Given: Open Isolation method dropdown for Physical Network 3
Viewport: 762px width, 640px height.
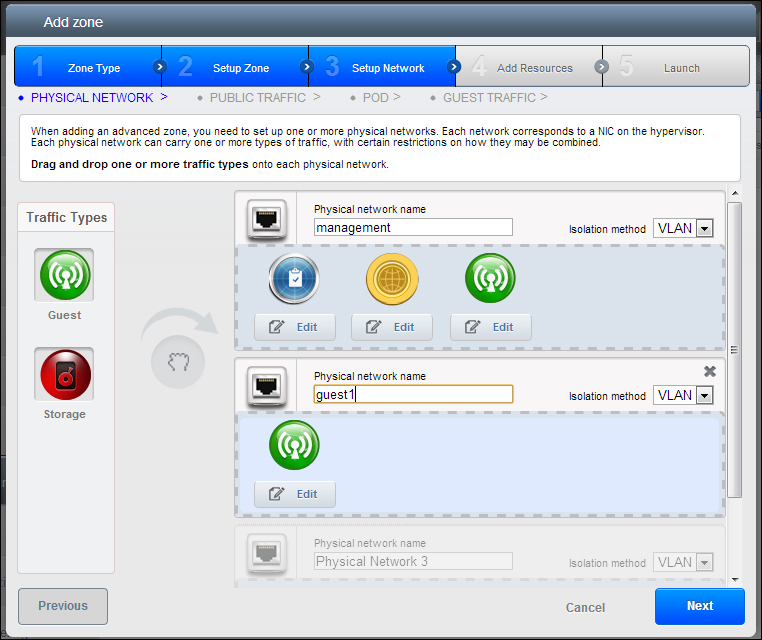Looking at the screenshot, I should pyautogui.click(x=683, y=562).
